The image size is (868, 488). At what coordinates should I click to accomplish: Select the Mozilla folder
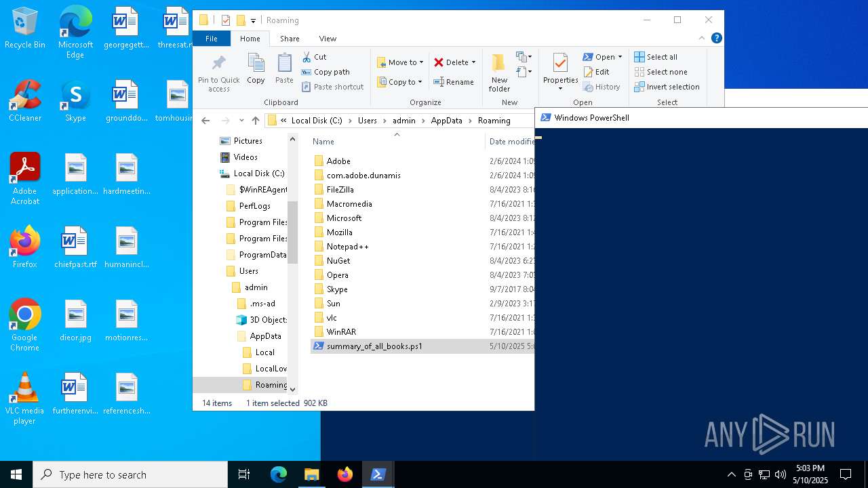coord(339,232)
